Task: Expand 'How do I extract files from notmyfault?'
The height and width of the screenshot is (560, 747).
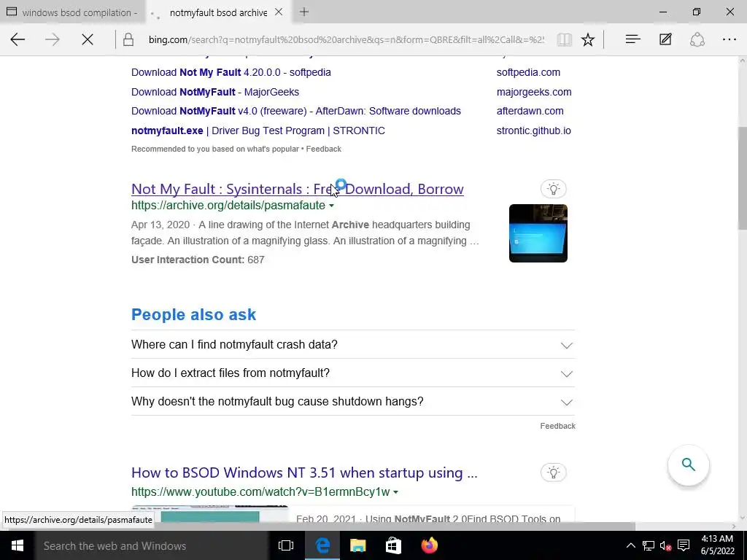Action: 352,373
